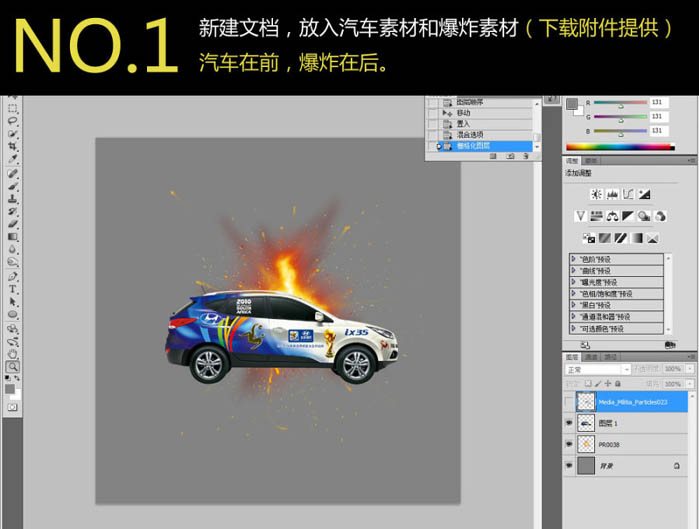Screen dimensions: 699x529
Task: Select the Brush tool
Action: coord(12,186)
